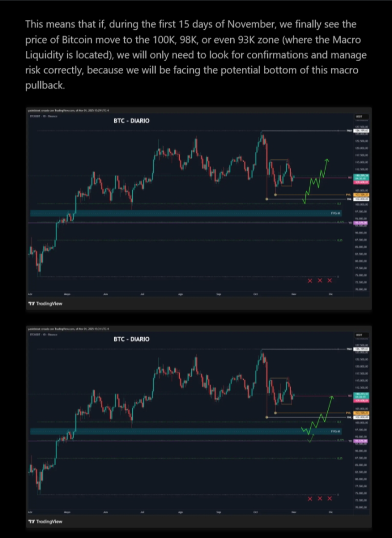This screenshot has width=392, height=538.
Task: Click the TradingView logo under the second chart
Action: (x=45, y=521)
